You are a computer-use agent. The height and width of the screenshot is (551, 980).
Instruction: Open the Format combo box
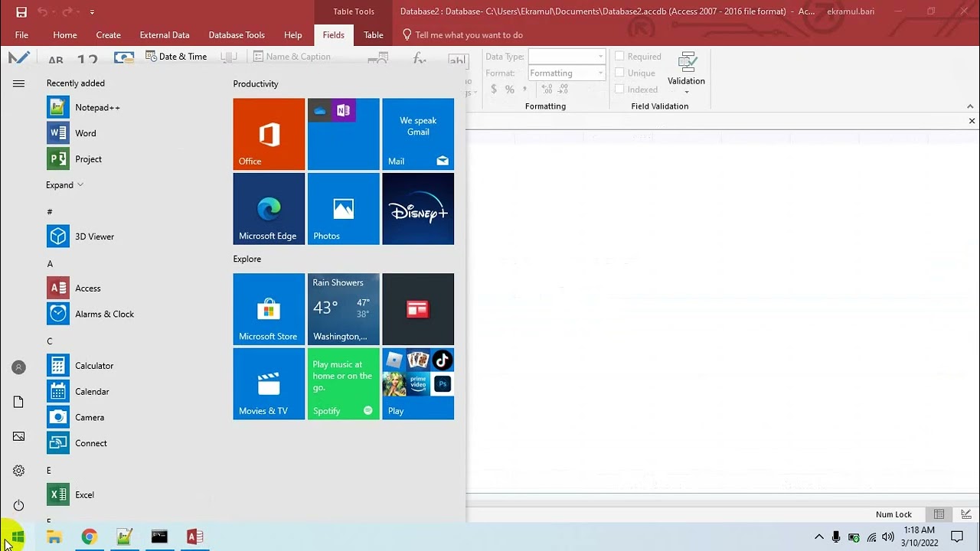pos(567,73)
